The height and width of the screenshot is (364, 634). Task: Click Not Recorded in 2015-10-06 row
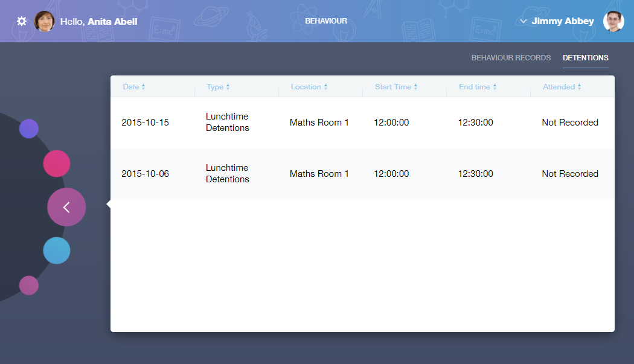click(x=570, y=173)
